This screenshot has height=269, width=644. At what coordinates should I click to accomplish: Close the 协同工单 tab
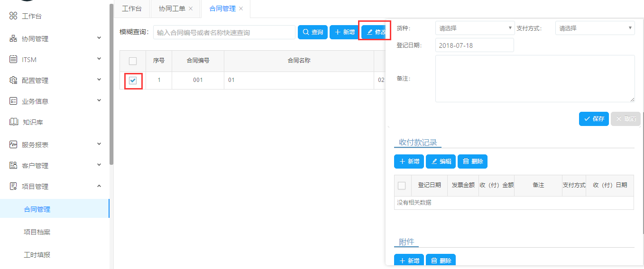[x=191, y=9]
